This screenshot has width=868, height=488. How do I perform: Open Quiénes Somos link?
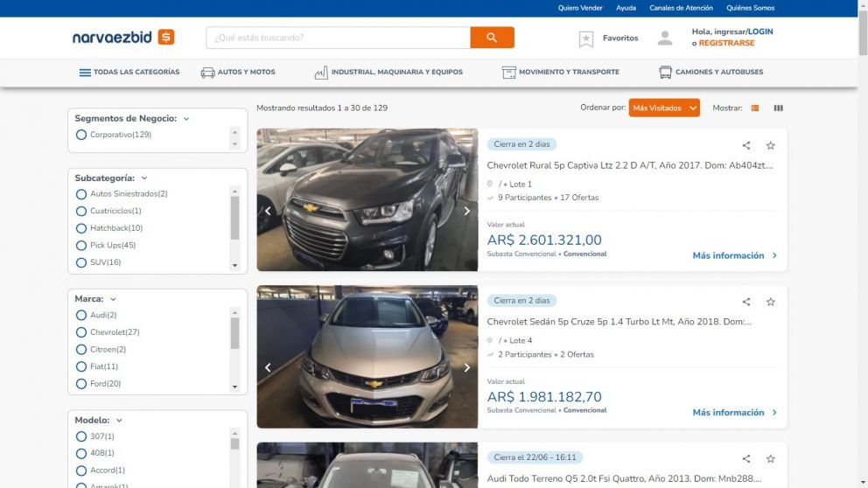click(x=750, y=8)
